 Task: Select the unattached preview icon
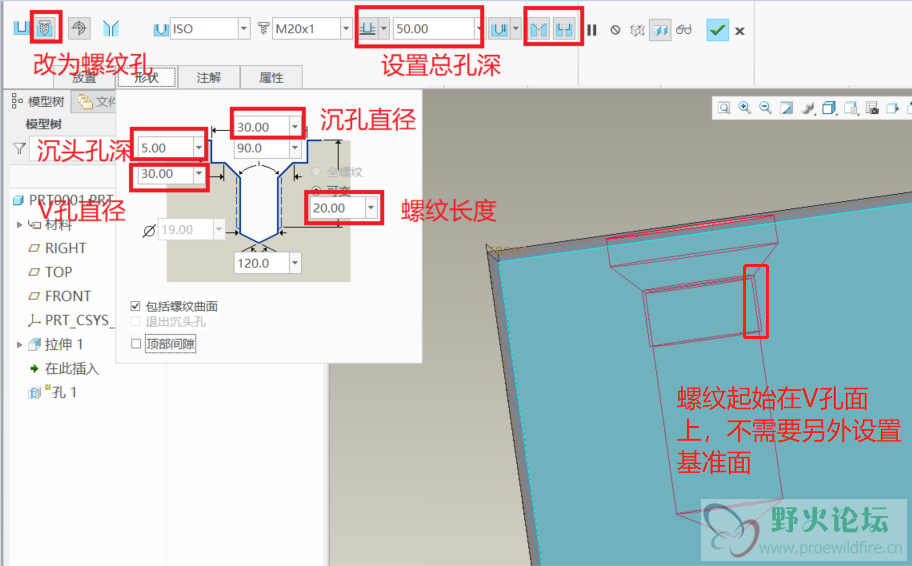click(x=637, y=30)
